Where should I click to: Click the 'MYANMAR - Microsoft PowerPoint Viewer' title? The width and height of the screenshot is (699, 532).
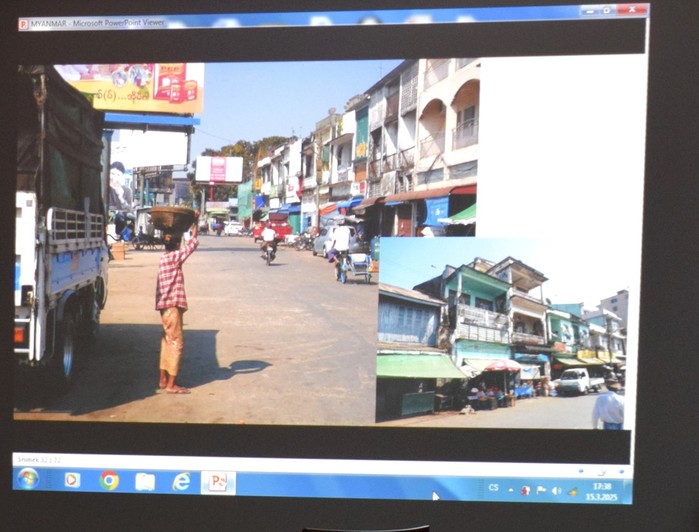tap(98, 23)
